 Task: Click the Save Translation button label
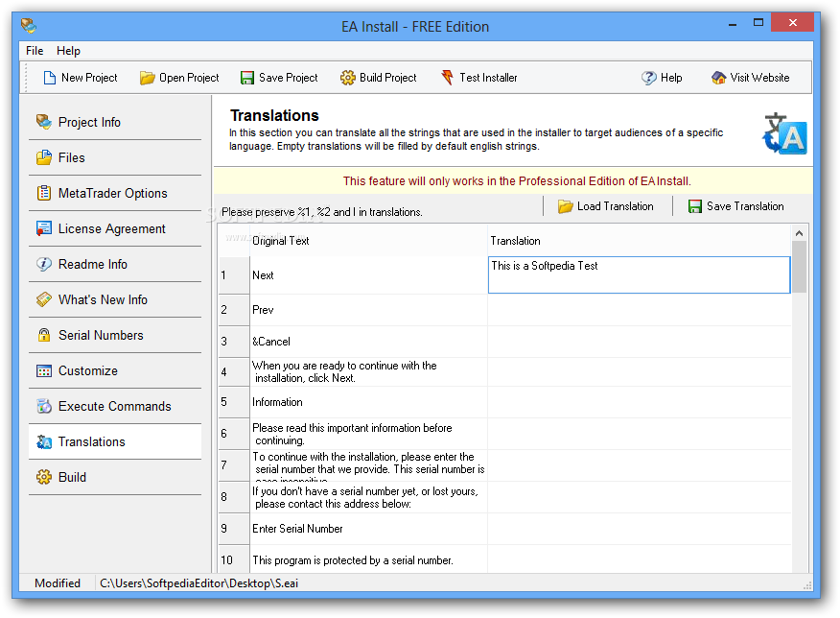745,206
